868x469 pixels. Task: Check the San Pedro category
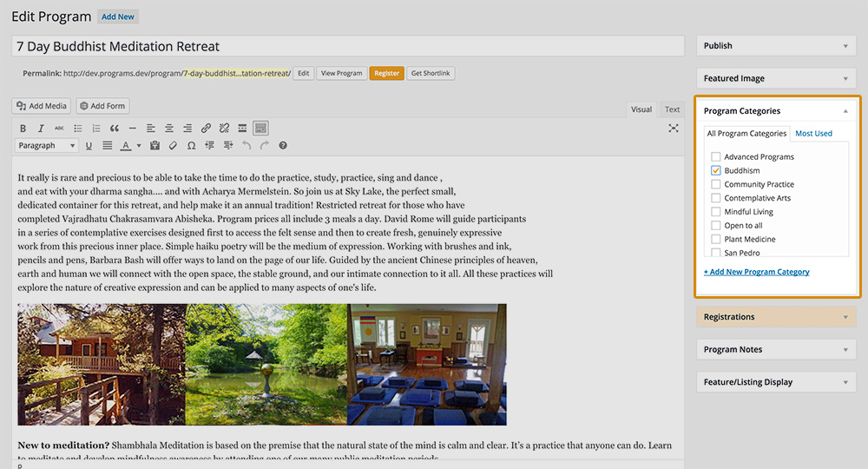tap(716, 253)
